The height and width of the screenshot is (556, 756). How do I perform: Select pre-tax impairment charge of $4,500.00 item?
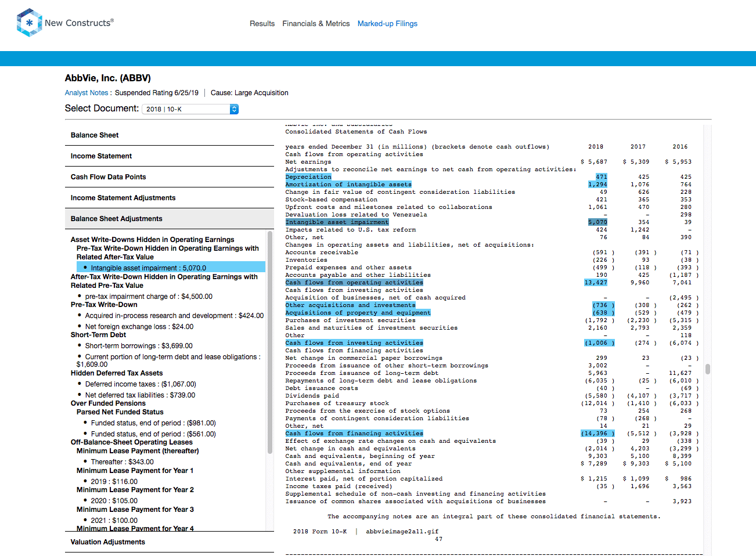coord(149,297)
